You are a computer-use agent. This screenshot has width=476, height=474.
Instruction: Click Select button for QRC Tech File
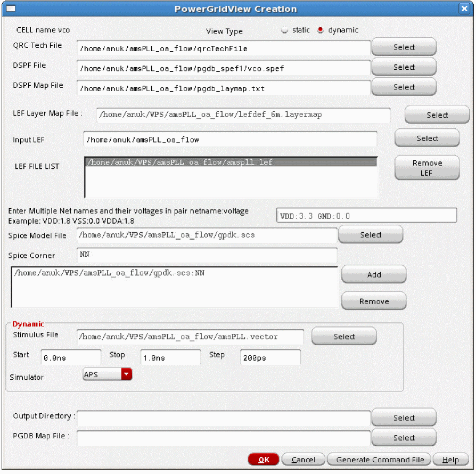404,47
